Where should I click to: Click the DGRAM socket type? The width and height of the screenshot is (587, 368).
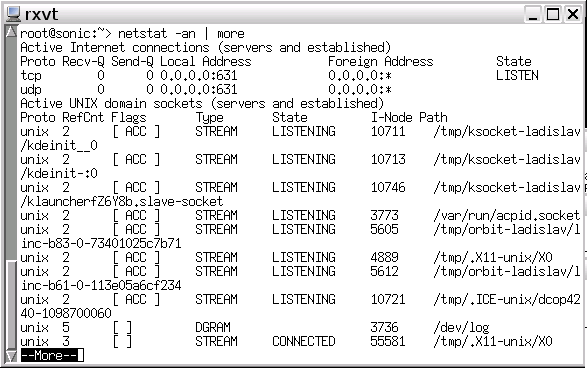coord(213,328)
